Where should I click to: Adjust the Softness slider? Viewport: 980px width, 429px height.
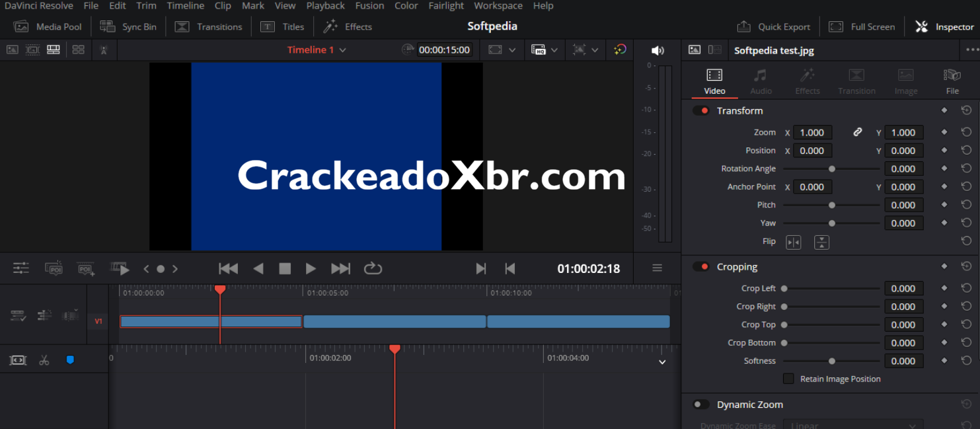831,361
